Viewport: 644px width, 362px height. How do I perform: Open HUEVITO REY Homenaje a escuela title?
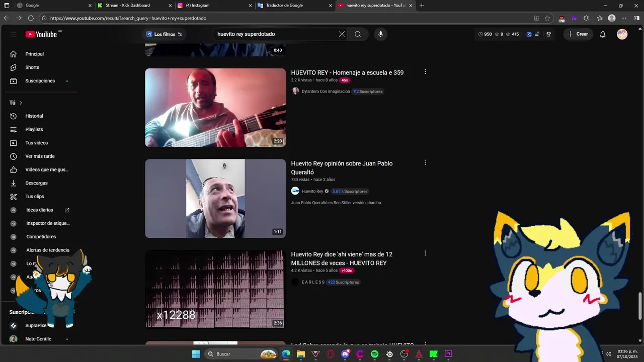point(347,72)
